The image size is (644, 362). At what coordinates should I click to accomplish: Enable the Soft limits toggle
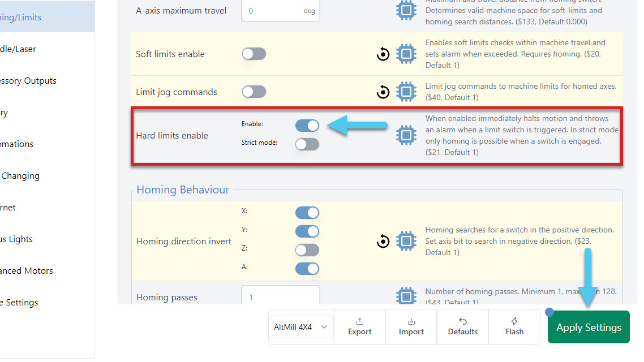click(x=254, y=54)
